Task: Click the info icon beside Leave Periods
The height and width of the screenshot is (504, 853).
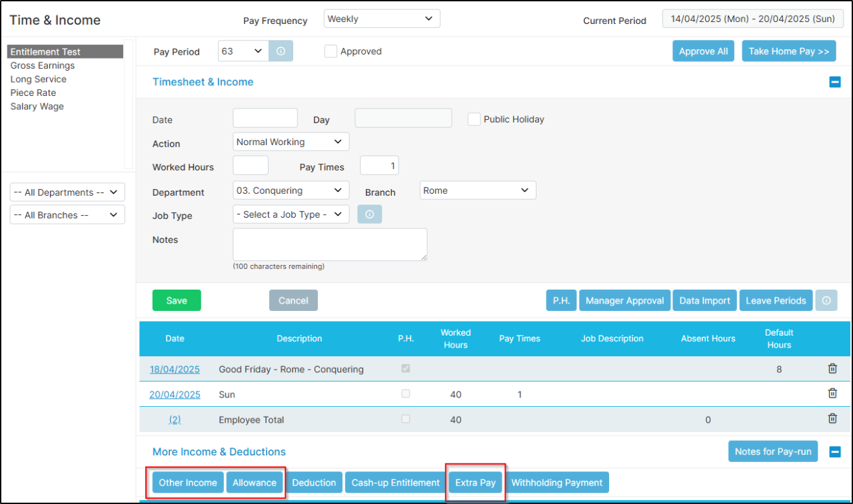Action: click(x=826, y=300)
